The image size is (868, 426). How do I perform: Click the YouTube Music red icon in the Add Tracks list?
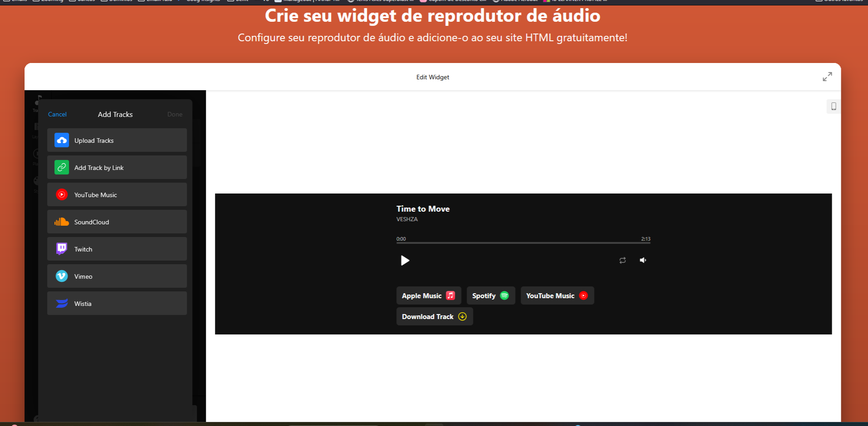62,194
